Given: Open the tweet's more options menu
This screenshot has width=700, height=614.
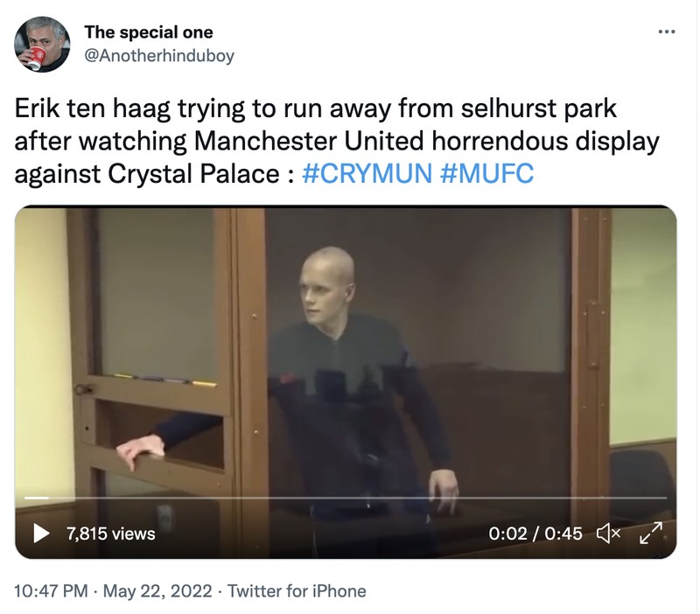Looking at the screenshot, I should point(666,32).
